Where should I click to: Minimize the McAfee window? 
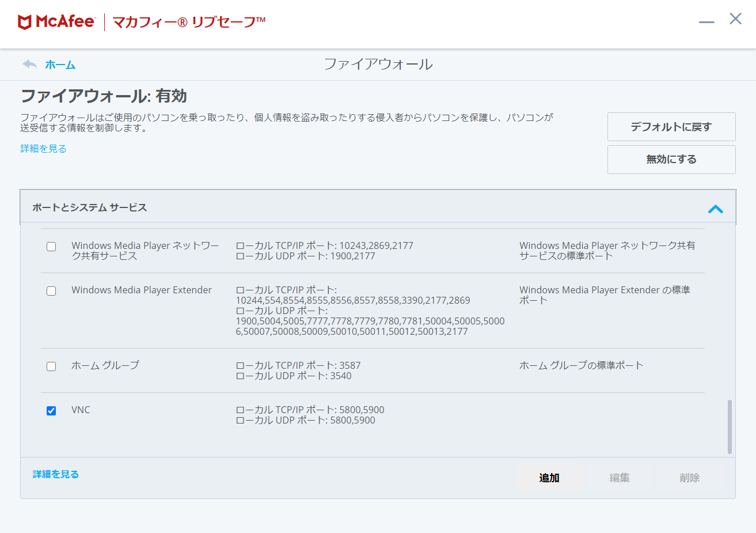(x=706, y=21)
